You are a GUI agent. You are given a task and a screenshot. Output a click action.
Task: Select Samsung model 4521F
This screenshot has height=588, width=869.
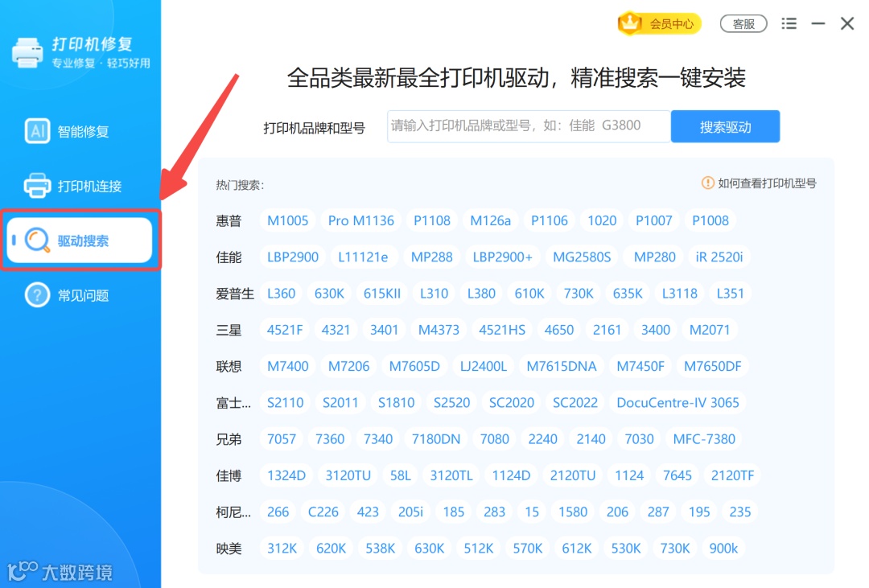[x=285, y=331]
